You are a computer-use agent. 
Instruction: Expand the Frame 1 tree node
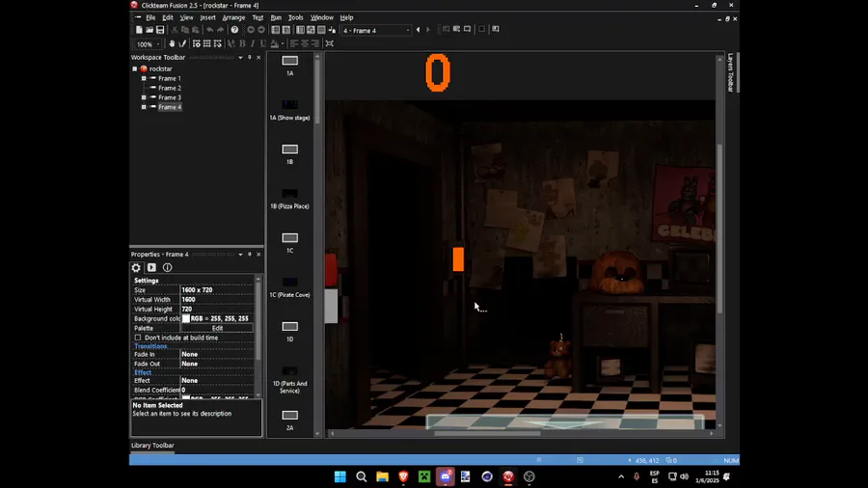tap(144, 78)
